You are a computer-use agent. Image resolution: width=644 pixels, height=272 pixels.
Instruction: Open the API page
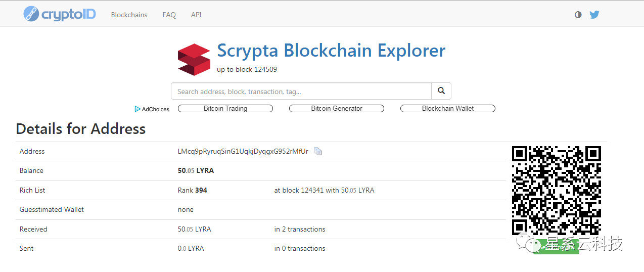point(196,15)
